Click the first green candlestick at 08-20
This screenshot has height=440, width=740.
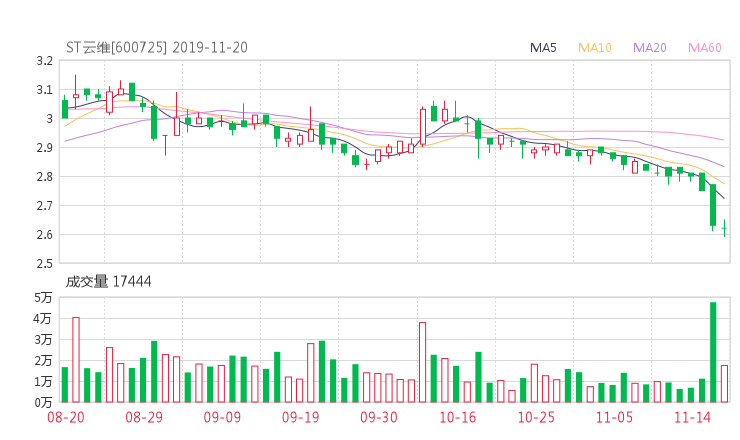[65, 109]
